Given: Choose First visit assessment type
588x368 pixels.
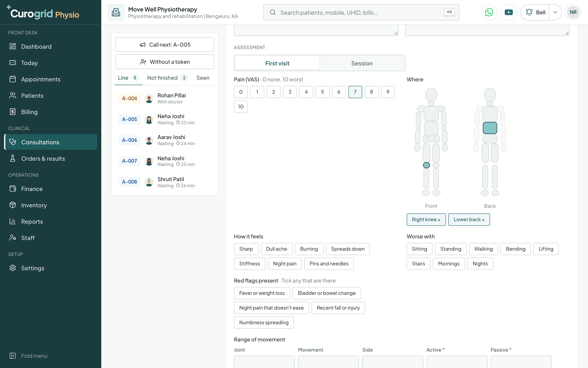Looking at the screenshot, I should 277,63.
